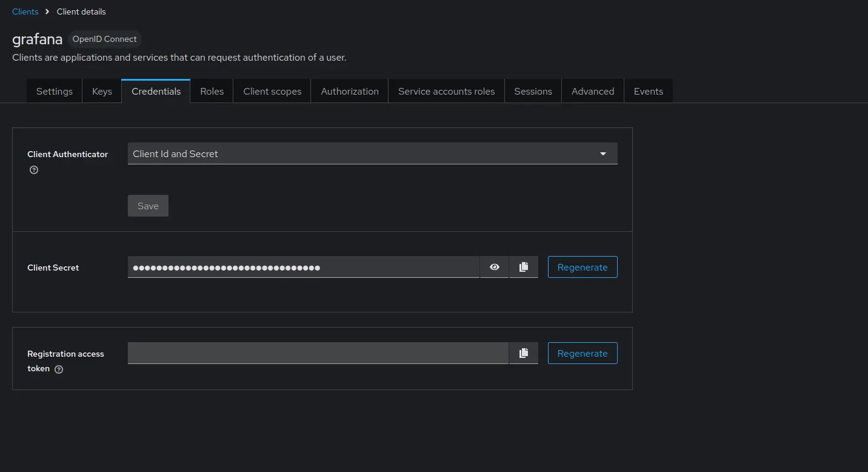
Task: Regenerate the client secret
Action: pyautogui.click(x=582, y=267)
